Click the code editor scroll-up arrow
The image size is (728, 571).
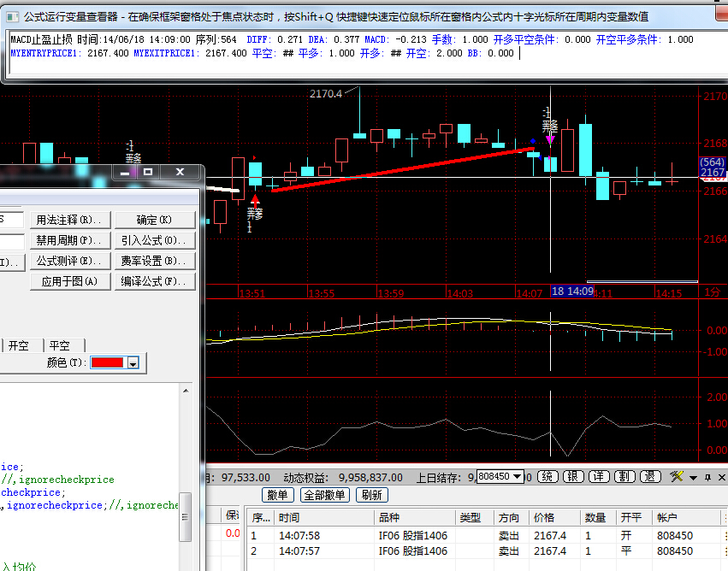click(186, 391)
